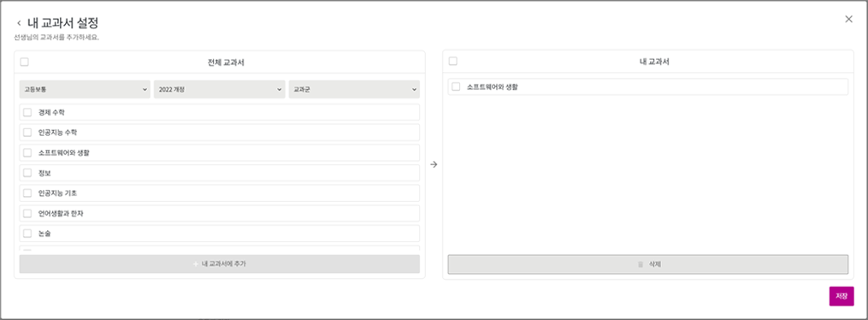This screenshot has height=320, width=868.
Task: Click the 내 교과서에 추가 button
Action: [219, 264]
